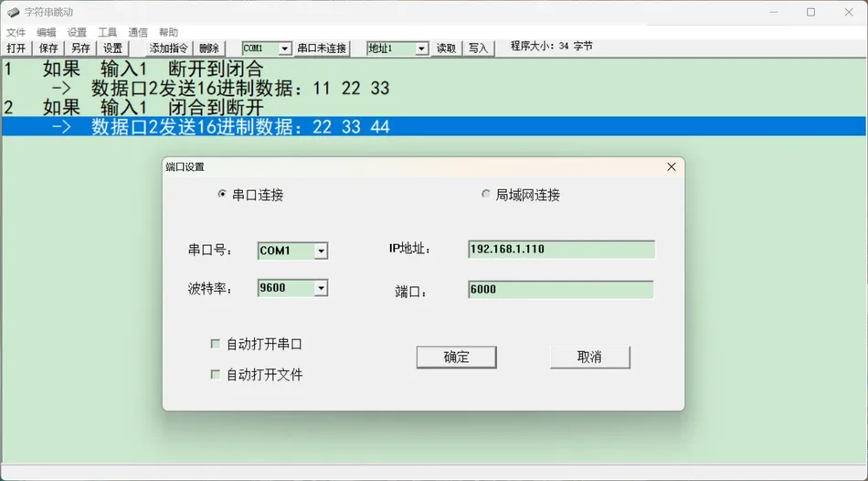
Task: Close the 端口设置 dialog
Action: tap(672, 166)
